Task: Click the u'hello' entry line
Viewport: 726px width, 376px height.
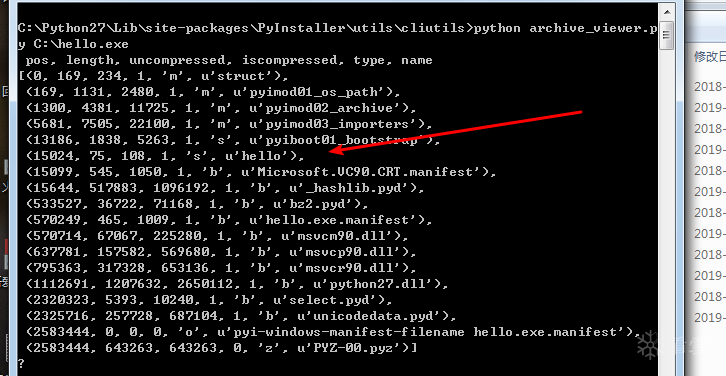Action: pos(165,156)
